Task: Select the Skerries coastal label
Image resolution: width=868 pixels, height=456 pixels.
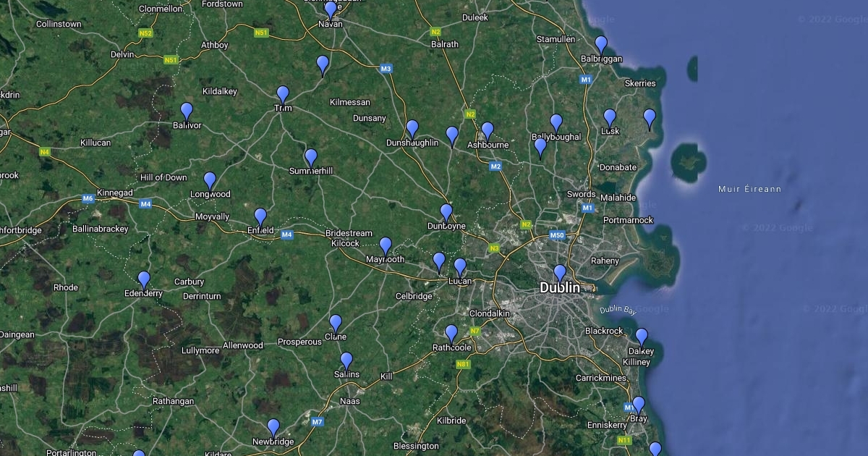Action: tap(639, 83)
